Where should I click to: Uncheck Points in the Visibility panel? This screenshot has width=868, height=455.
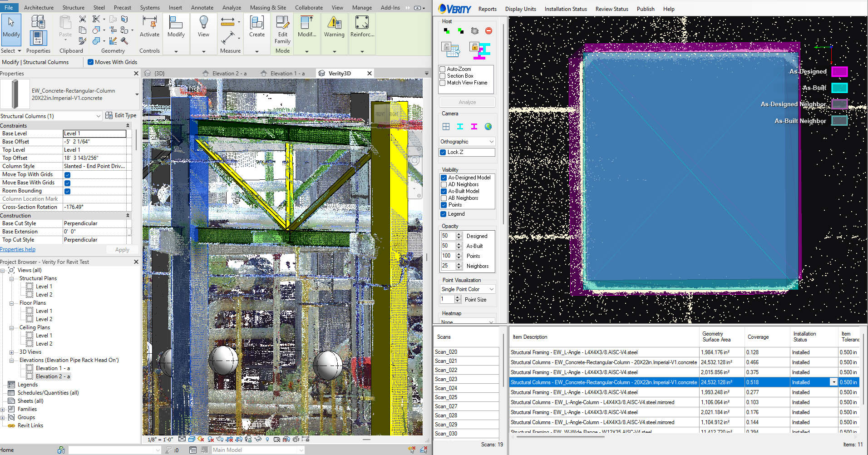pos(444,205)
